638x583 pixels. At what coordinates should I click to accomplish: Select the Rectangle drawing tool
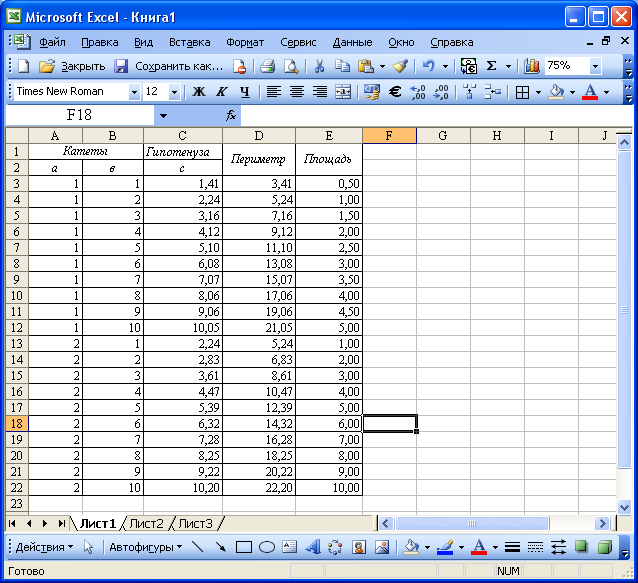244,547
